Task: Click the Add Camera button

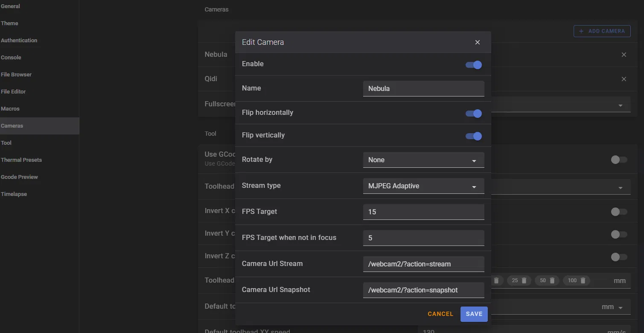Action: click(602, 31)
